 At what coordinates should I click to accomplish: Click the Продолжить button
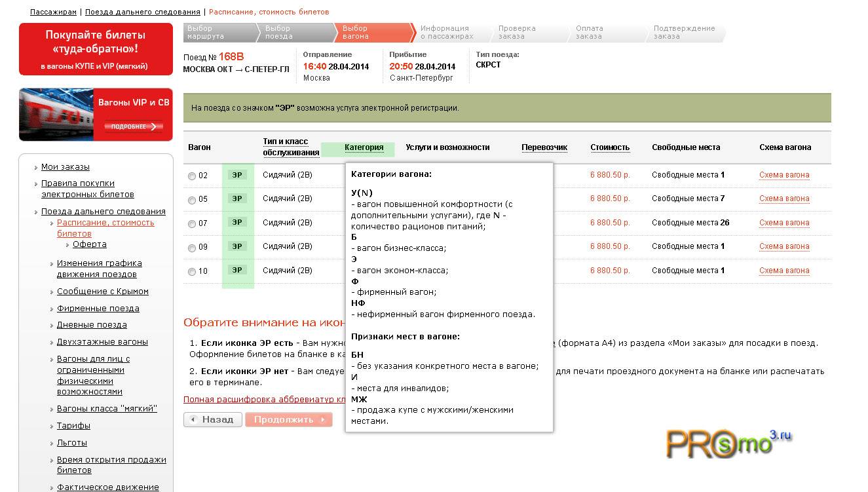(289, 420)
